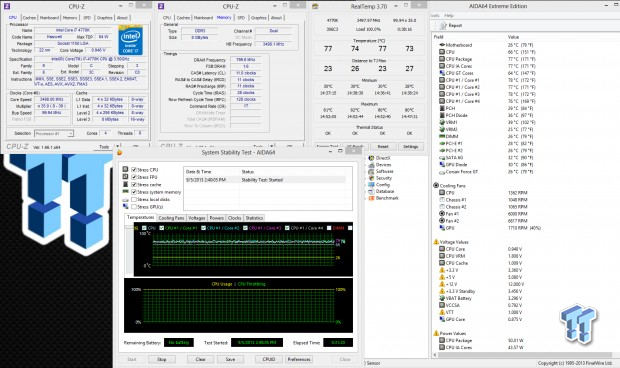Expand the Config tree node in AIDA64
Viewport: 620px width, 368px height.
click(365, 185)
